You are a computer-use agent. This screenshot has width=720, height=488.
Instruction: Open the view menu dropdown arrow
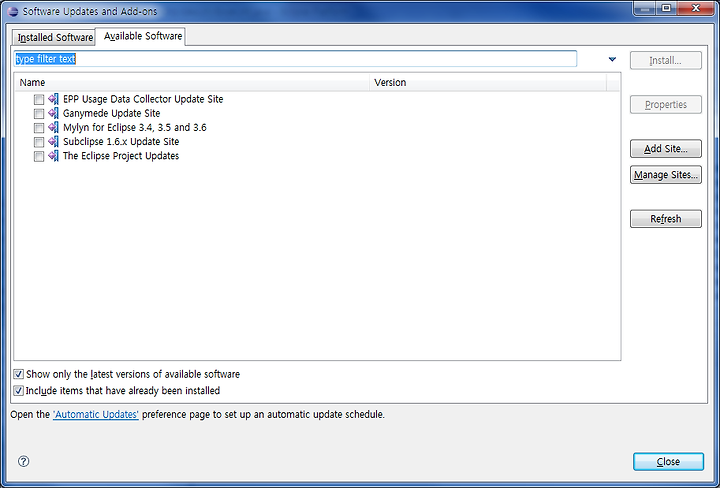(612, 59)
